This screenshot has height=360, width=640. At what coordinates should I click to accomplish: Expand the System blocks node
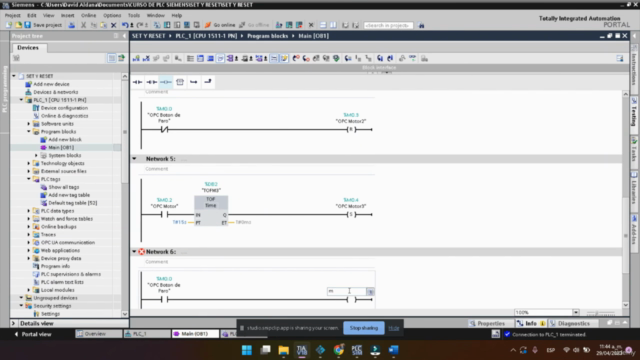[x=36, y=156]
